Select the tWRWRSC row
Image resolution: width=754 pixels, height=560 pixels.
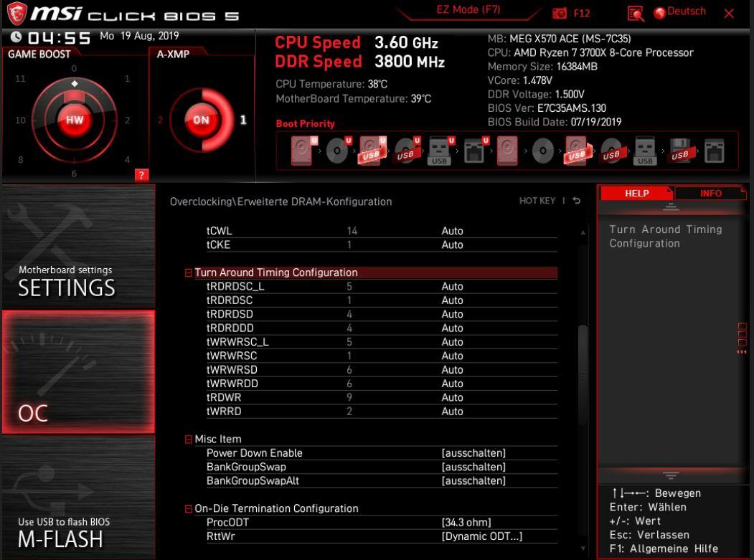point(382,356)
